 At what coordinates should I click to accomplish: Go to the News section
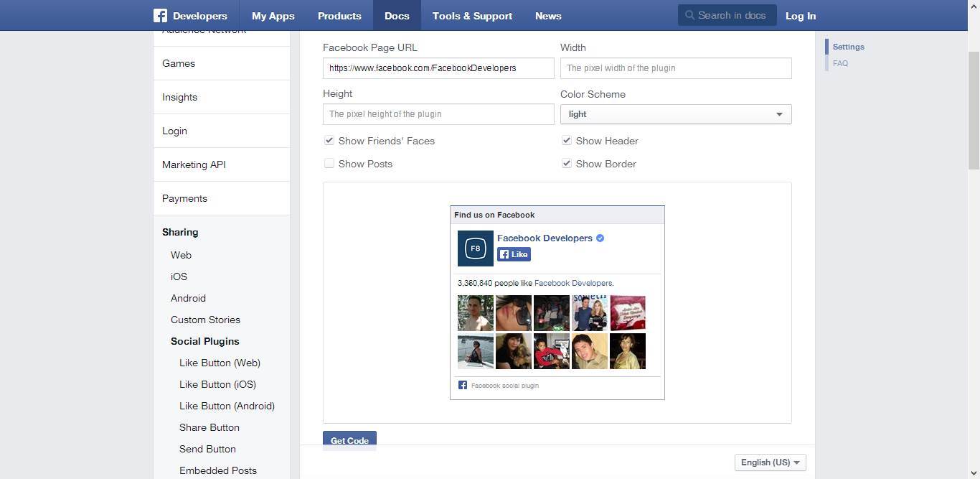tap(548, 15)
